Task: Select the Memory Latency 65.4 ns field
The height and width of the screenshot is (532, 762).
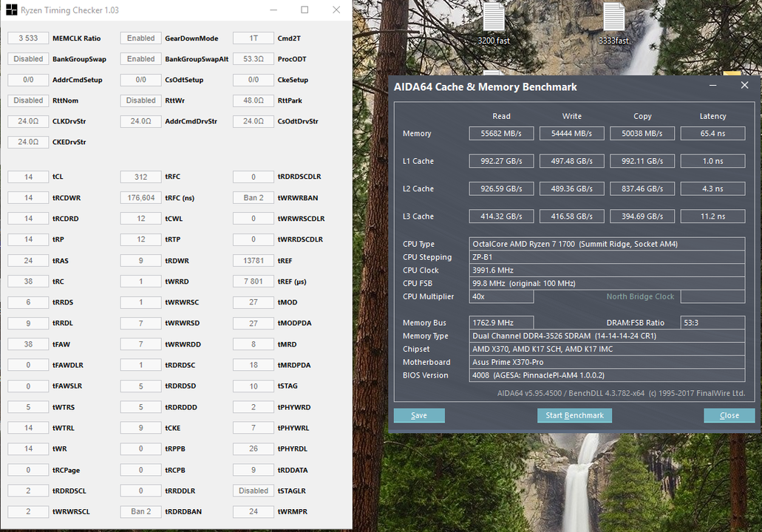Action: 712,133
